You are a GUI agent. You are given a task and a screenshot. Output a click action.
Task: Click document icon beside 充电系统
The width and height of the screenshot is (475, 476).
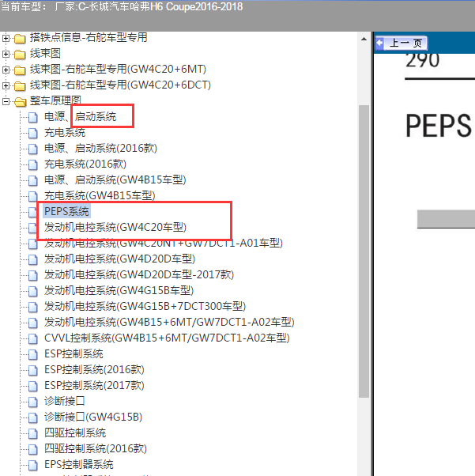click(x=32, y=133)
